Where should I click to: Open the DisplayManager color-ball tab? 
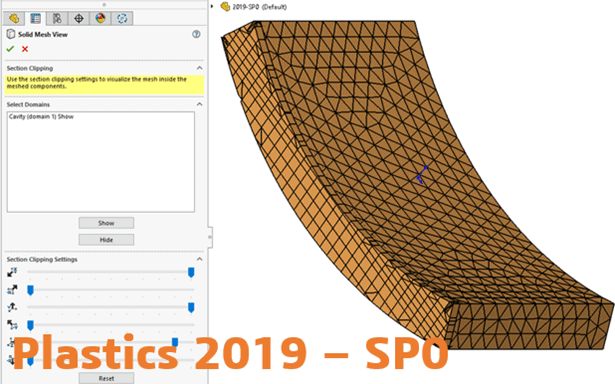click(100, 18)
